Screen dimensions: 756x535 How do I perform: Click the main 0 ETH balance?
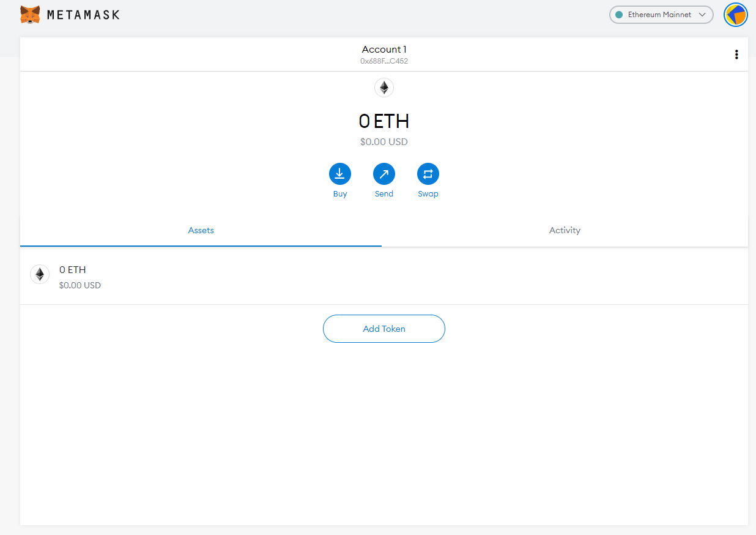tap(384, 121)
